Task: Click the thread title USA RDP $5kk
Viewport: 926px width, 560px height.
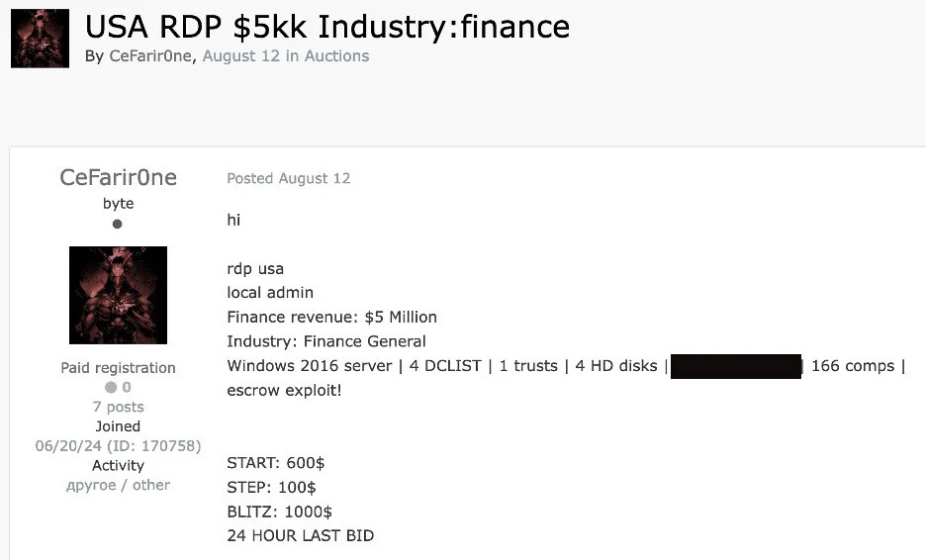Action: [x=326, y=27]
